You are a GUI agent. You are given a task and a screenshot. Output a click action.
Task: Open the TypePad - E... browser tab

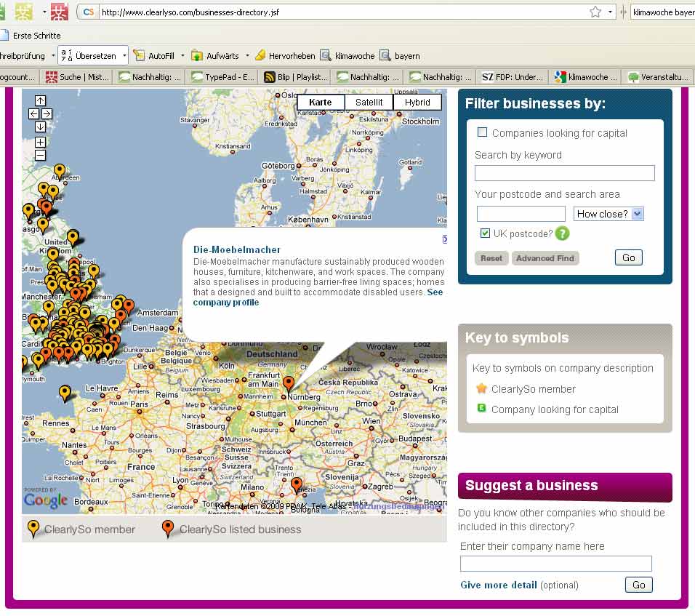click(x=223, y=77)
